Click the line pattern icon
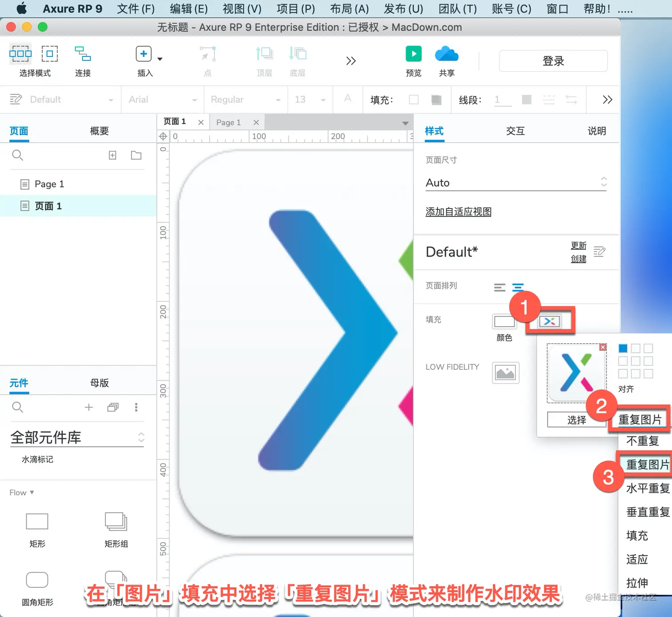672x617 pixels. click(549, 100)
